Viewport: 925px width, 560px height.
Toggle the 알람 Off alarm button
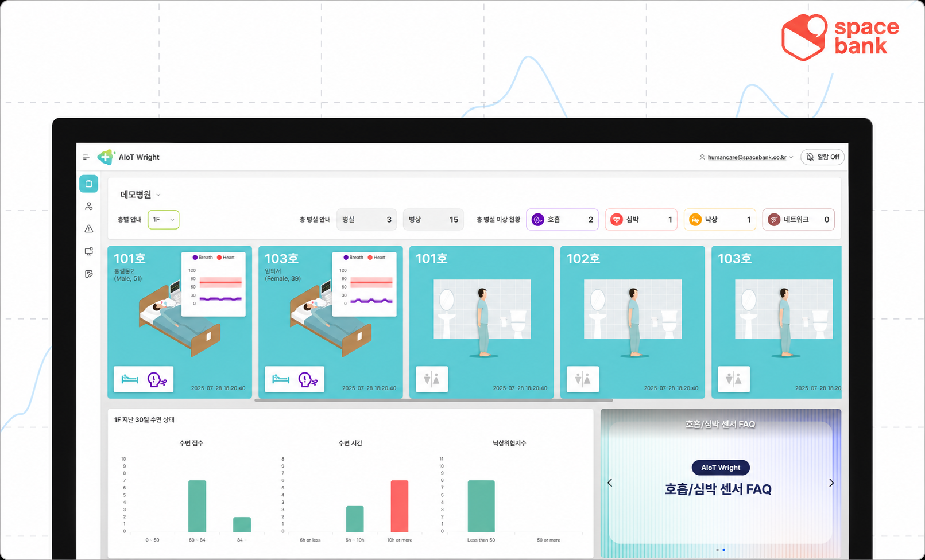pyautogui.click(x=823, y=157)
